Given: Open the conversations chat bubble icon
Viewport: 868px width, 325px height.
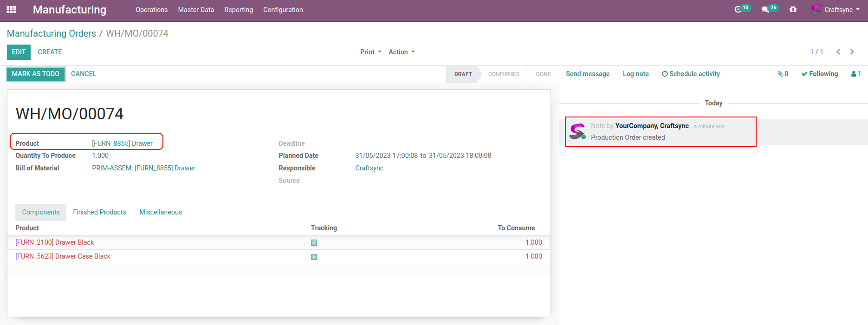Looking at the screenshot, I should [765, 9].
